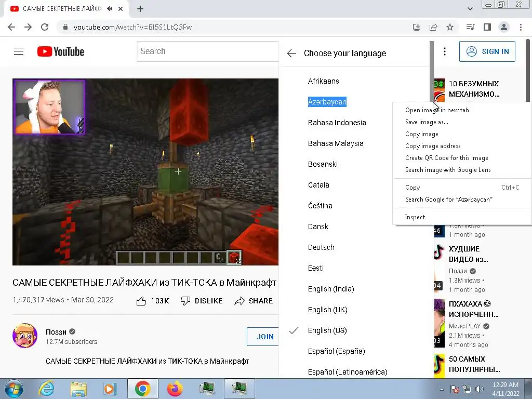Select Eesti language
Screen dimensions: 532x399
(x=315, y=268)
